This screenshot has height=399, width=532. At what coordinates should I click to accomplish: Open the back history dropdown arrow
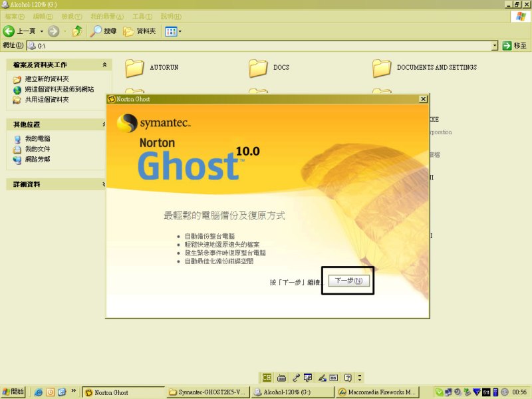click(x=42, y=31)
